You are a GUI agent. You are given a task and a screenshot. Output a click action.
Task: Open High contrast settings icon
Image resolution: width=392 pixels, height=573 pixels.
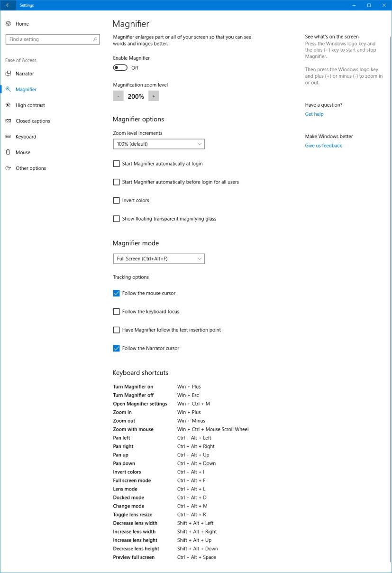[8, 105]
